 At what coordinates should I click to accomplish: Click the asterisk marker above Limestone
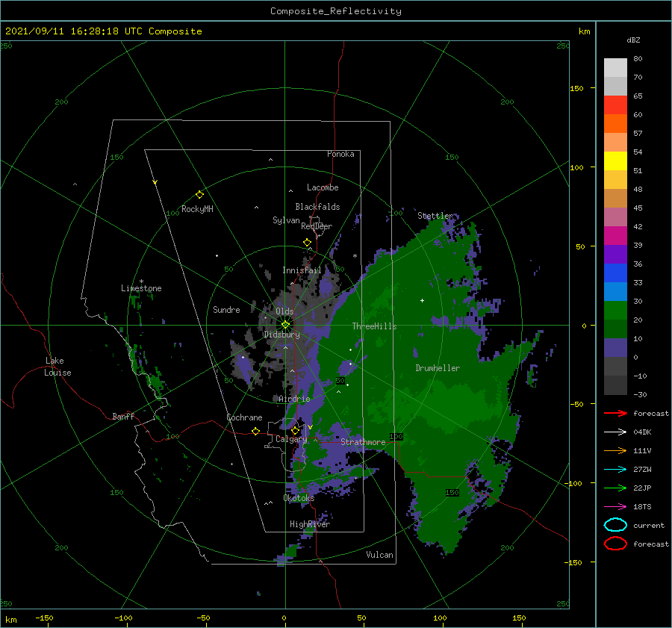point(141,282)
